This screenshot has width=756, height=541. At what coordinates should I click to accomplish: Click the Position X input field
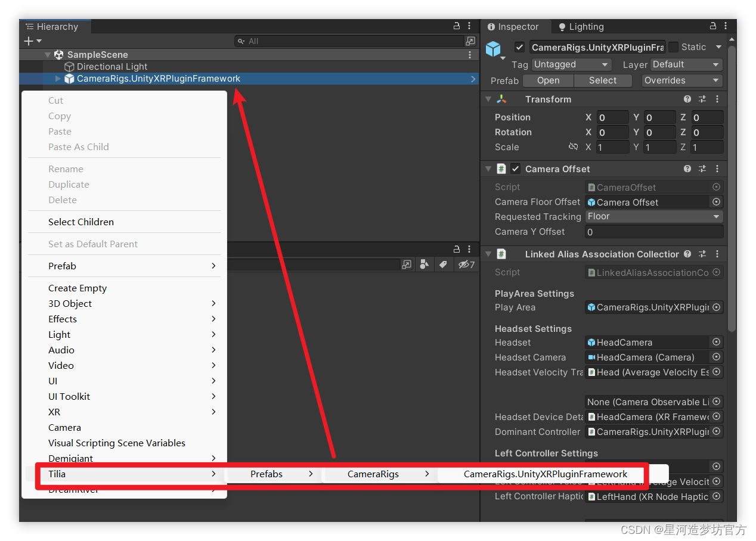coord(613,117)
